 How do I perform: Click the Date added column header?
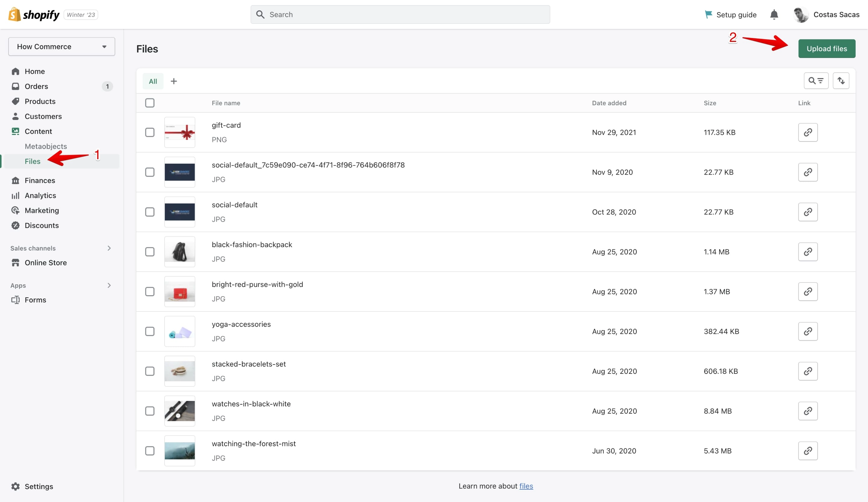tap(609, 103)
